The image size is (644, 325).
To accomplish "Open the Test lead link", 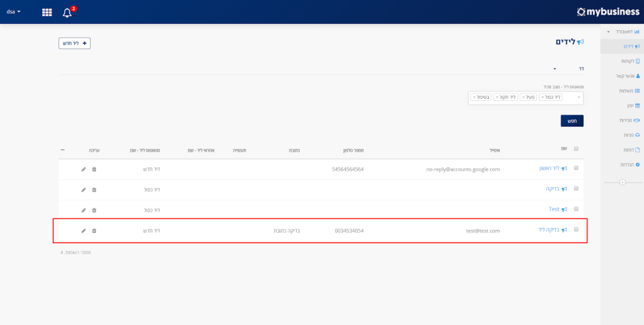I will [x=554, y=209].
